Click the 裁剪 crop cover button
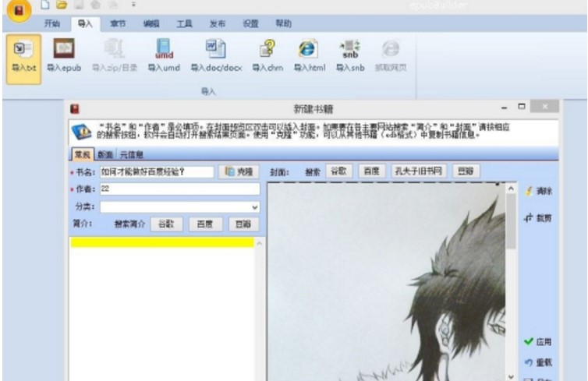This screenshot has height=381, width=588. click(539, 217)
